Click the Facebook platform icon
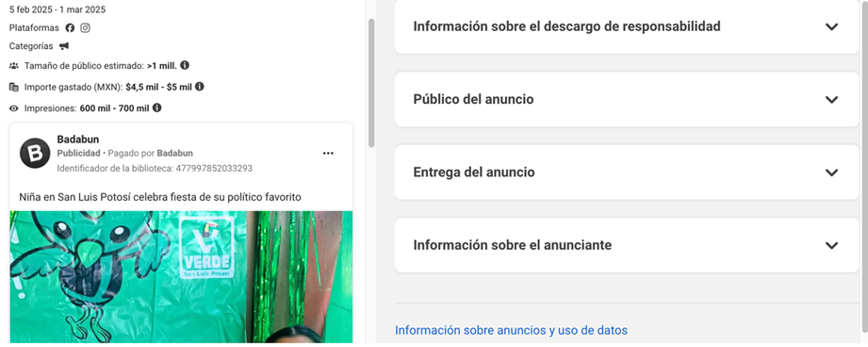This screenshot has width=868, height=347. point(70,27)
